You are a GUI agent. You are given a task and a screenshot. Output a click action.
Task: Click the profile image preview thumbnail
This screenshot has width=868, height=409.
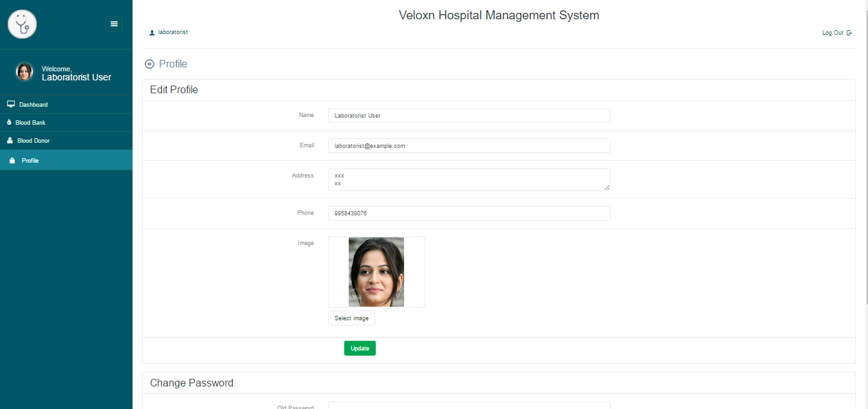click(x=376, y=272)
